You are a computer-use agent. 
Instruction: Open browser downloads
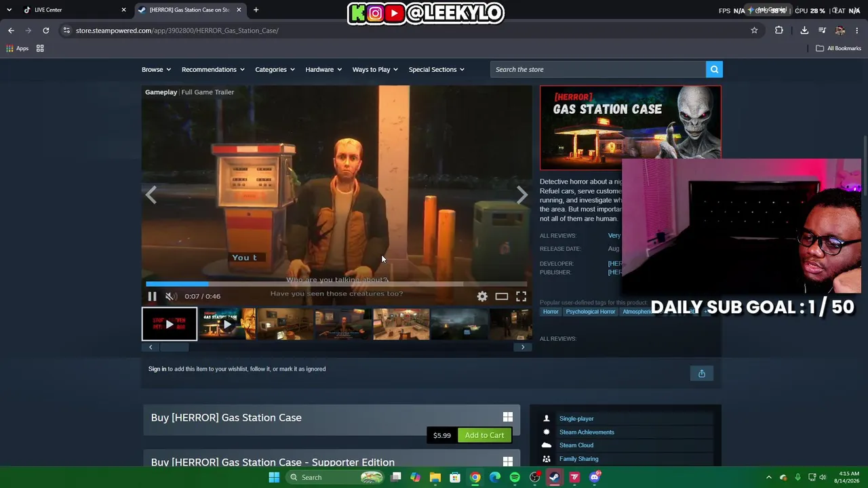pos(804,30)
